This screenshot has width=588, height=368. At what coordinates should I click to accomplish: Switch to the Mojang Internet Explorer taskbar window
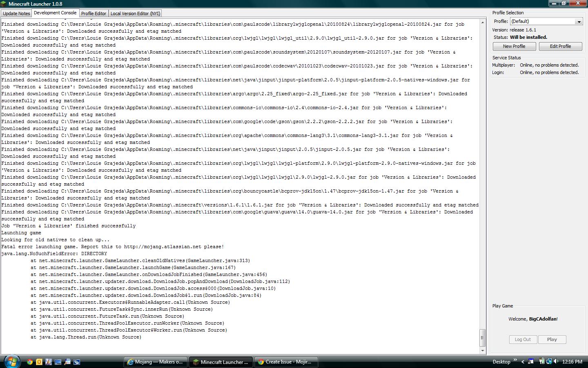[x=156, y=362]
